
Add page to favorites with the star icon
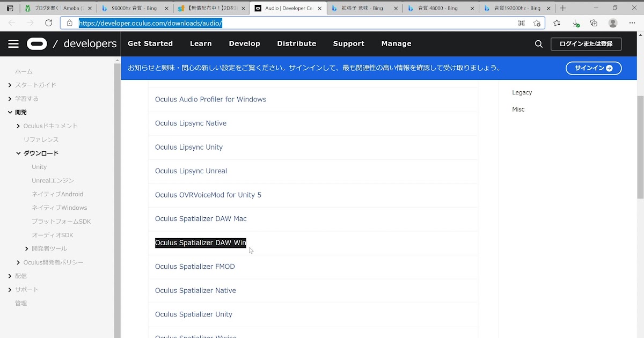pos(537,23)
